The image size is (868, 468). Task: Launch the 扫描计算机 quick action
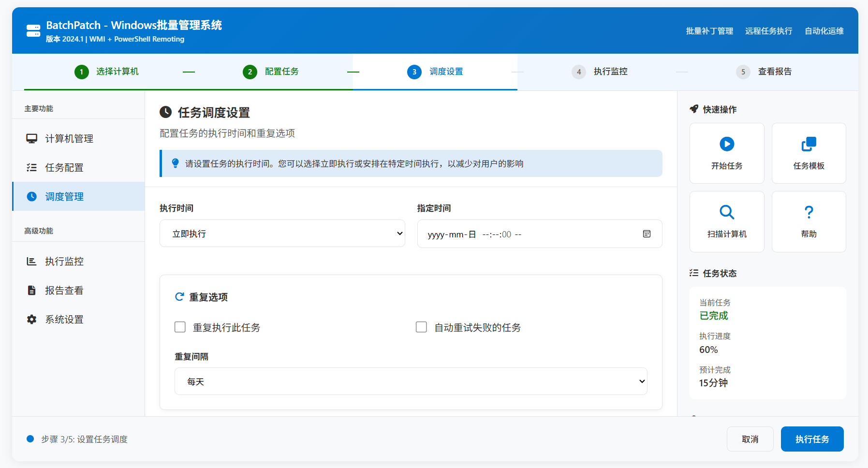[727, 221]
